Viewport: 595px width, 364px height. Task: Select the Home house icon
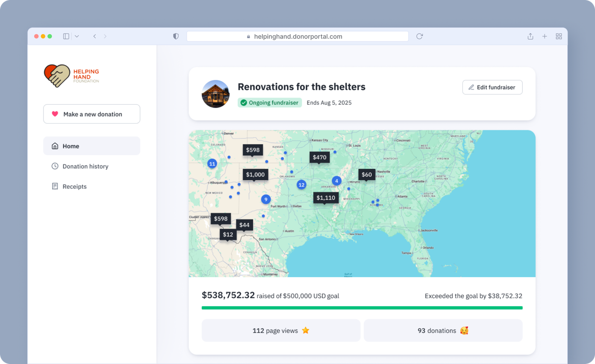[x=55, y=146]
